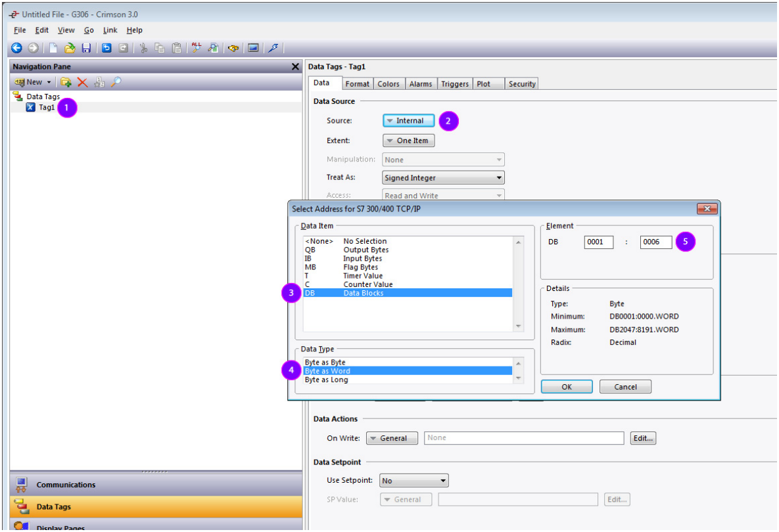Open the Data Tags section bar
The image size is (779, 532).
pyautogui.click(x=156, y=506)
